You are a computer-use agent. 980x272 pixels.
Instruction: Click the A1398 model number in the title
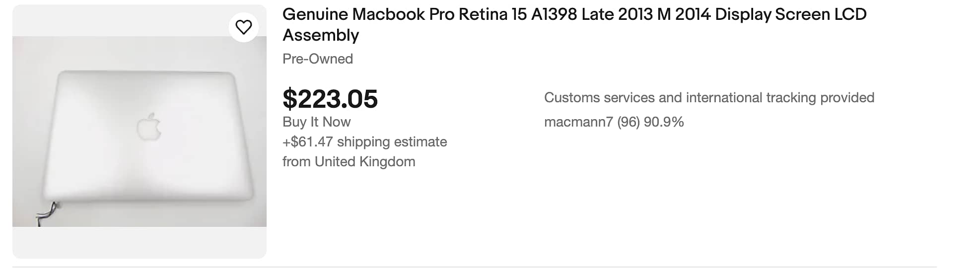point(554,15)
